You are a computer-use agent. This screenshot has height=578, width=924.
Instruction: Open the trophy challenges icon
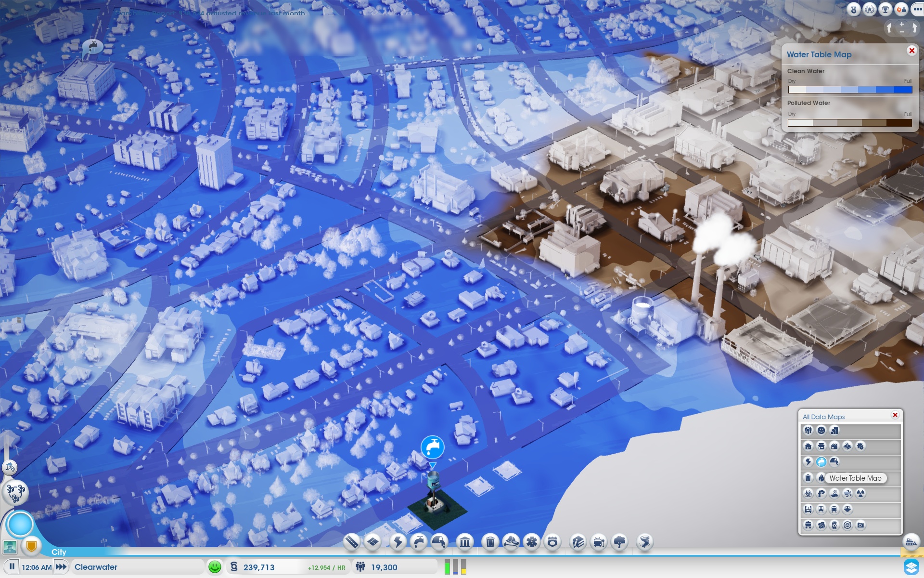(885, 9)
